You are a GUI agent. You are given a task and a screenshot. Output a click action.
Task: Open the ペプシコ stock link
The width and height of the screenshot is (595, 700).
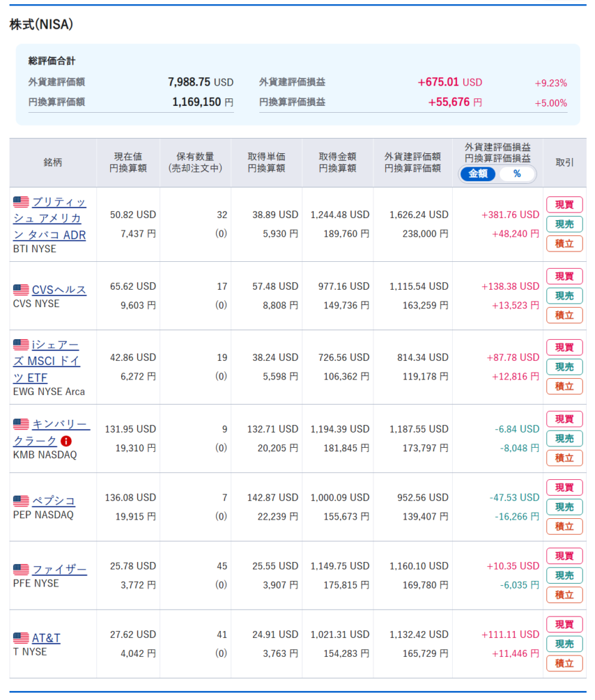[x=53, y=501]
